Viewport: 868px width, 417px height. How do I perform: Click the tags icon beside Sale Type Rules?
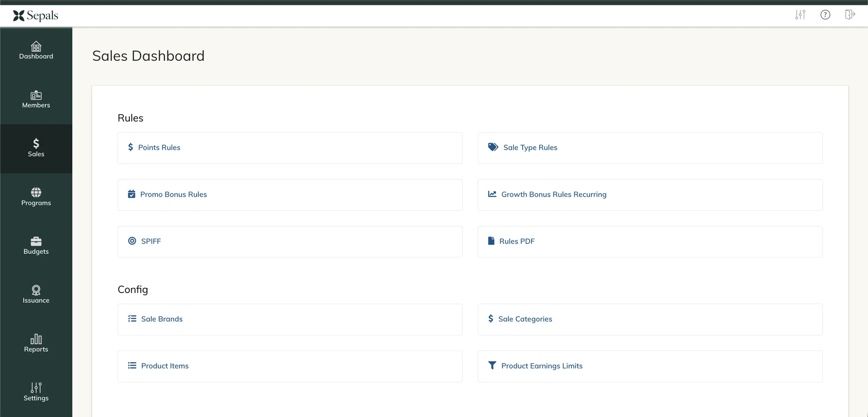tap(493, 147)
